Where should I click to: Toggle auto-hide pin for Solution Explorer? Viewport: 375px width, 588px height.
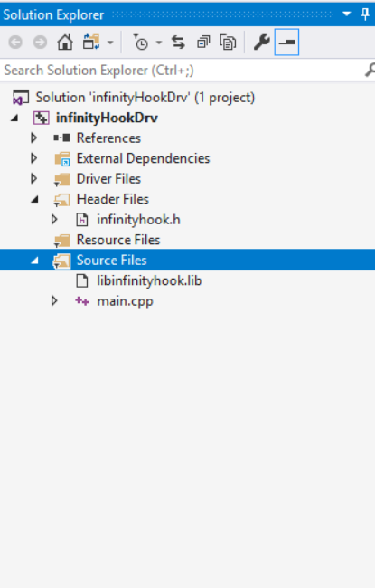click(365, 14)
